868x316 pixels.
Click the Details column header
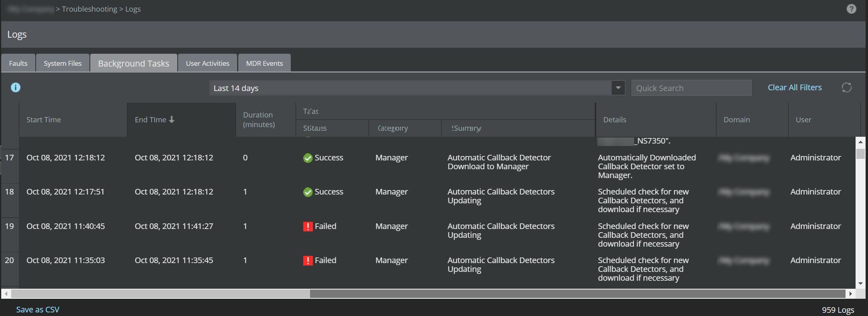coord(656,120)
